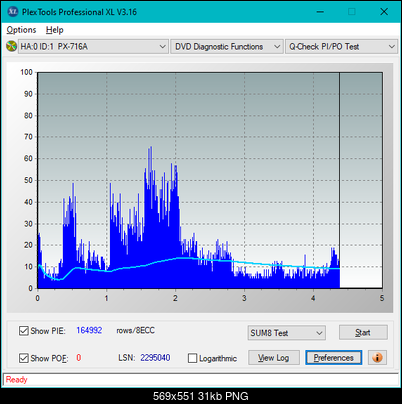Toggle the Show PIE checkbox
The width and height of the screenshot is (402, 404).
pyautogui.click(x=24, y=331)
